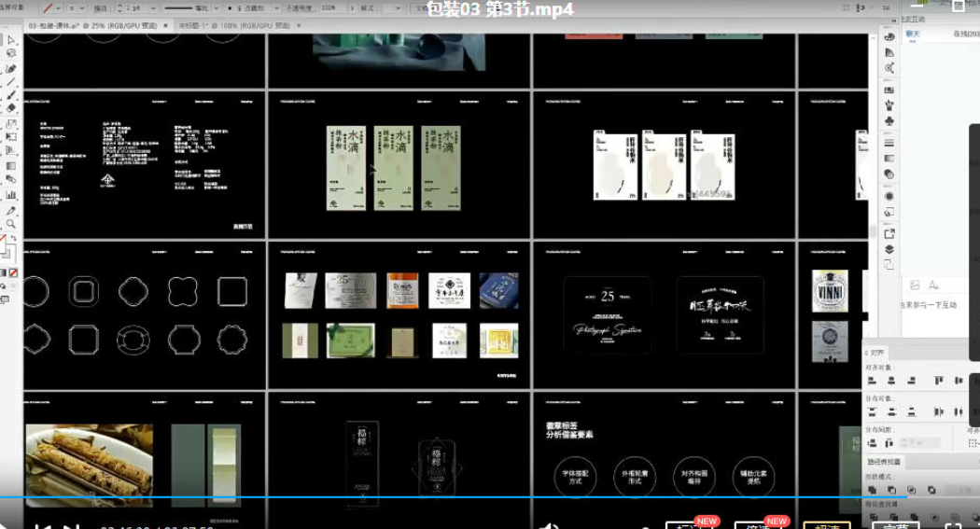Open stroke color dropdown arrow
The image size is (980, 529).
click(x=58, y=8)
